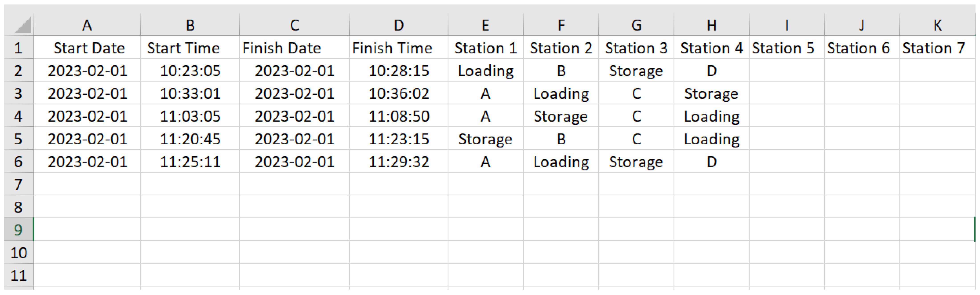Viewport: 980px width, 295px height.
Task: Select row 11 header
Action: 18,276
